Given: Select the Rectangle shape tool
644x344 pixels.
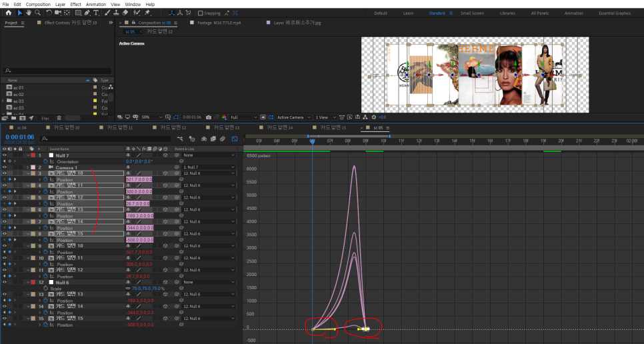Looking at the screenshot, I should [x=78, y=13].
